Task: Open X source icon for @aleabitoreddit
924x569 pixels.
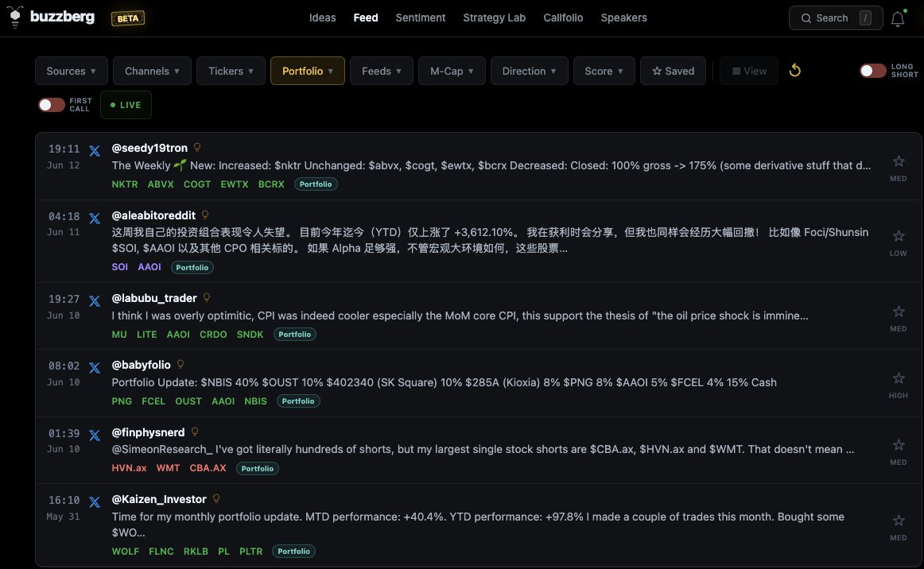Action: (95, 219)
